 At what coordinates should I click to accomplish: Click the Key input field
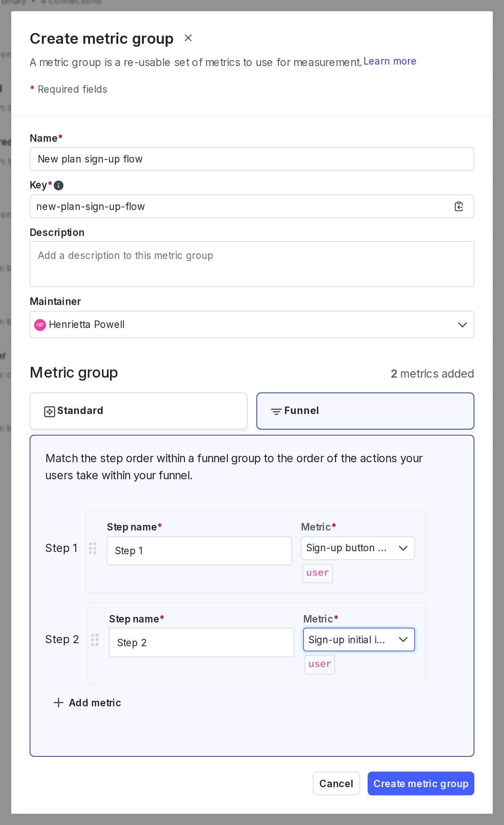coord(252,206)
